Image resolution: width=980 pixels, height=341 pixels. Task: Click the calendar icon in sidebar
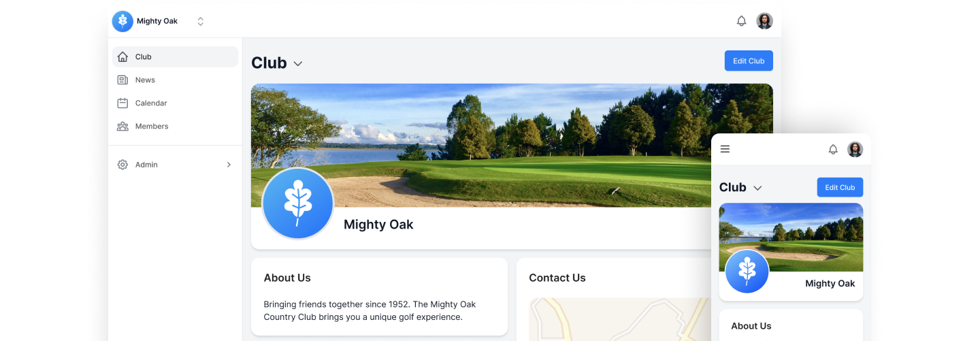click(122, 103)
